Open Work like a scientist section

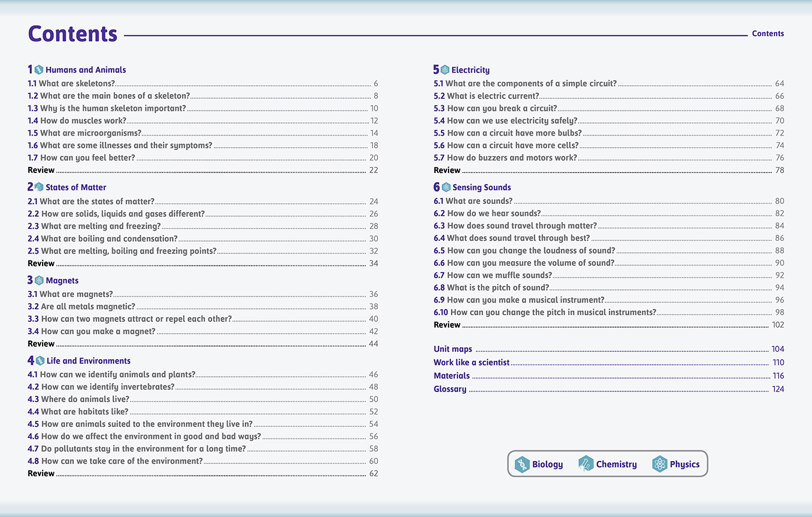click(609, 362)
